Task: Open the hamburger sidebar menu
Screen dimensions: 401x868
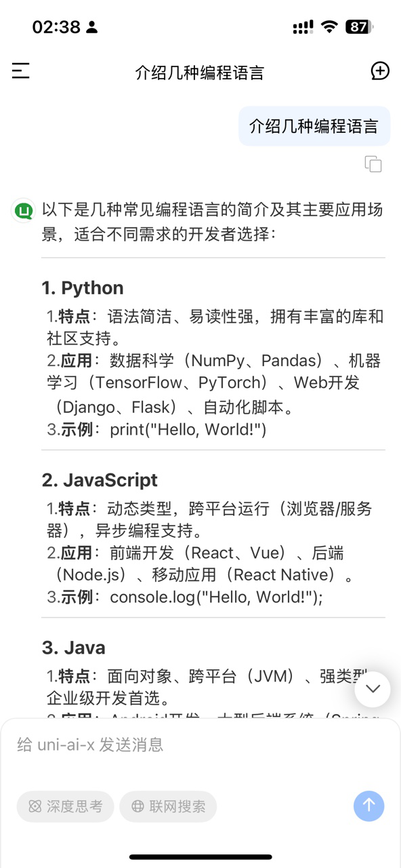Action: click(x=21, y=71)
